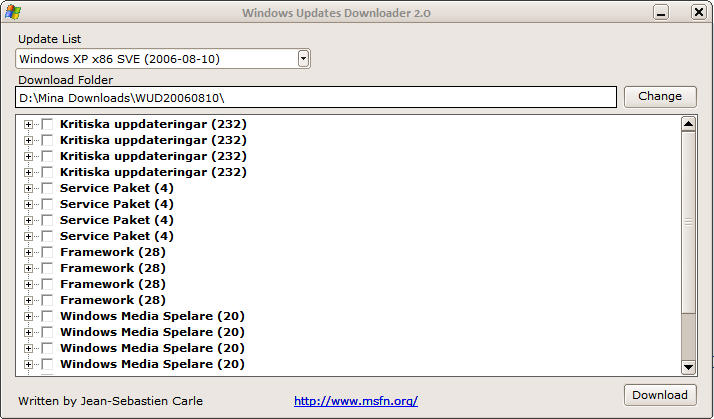Select the second Kritiska uppdateringar label
714x419 pixels.
153,140
